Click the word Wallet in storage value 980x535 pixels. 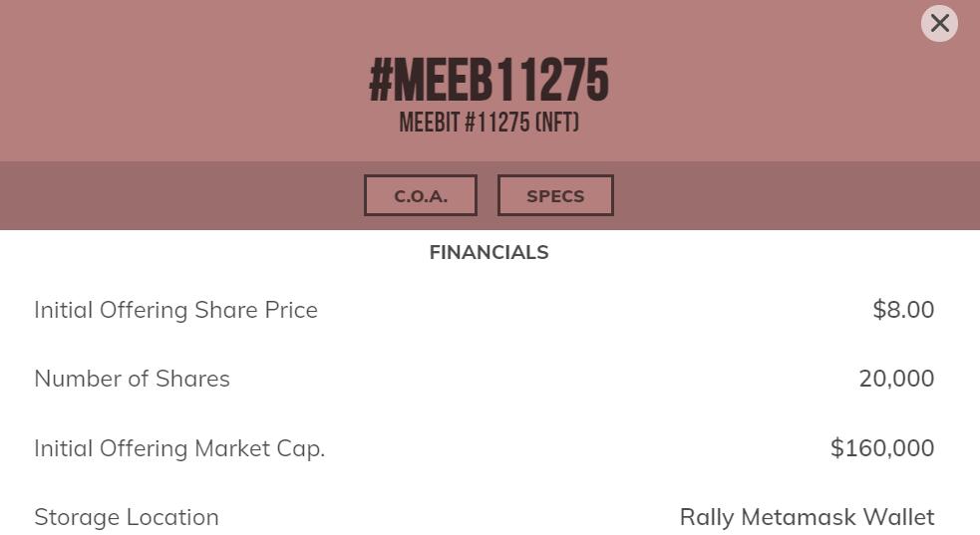[x=898, y=517]
